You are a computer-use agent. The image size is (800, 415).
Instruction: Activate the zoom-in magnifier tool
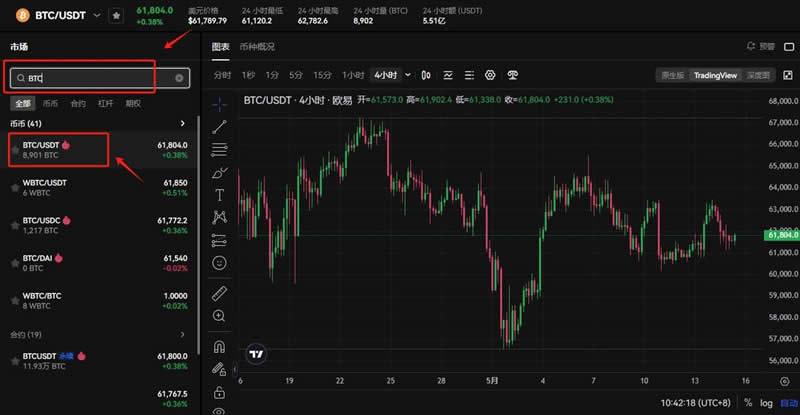pyautogui.click(x=219, y=316)
